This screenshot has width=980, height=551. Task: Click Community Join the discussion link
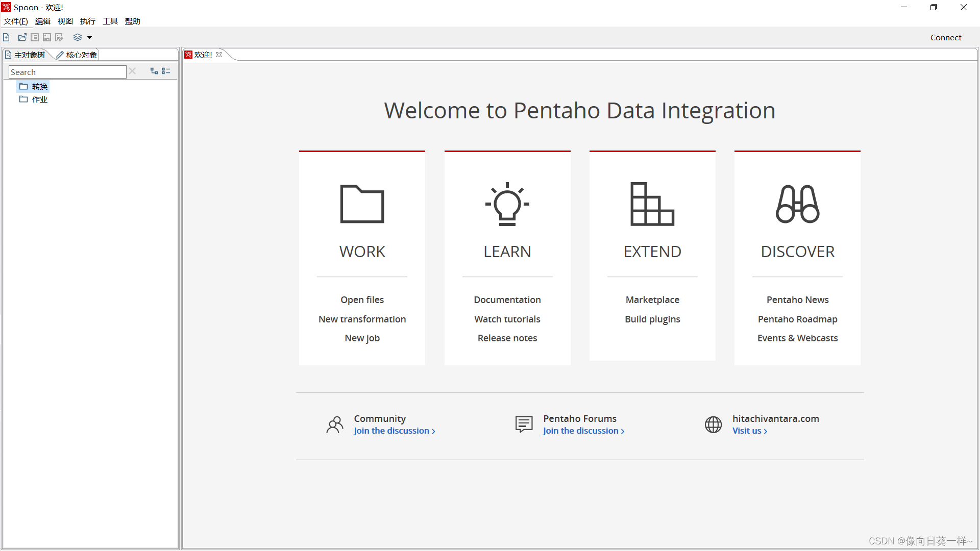coord(394,431)
